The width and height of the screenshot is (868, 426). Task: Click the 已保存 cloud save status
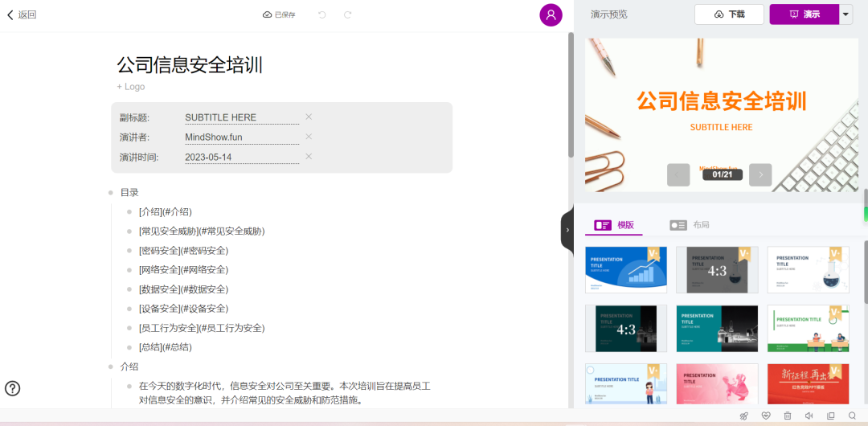pyautogui.click(x=279, y=15)
